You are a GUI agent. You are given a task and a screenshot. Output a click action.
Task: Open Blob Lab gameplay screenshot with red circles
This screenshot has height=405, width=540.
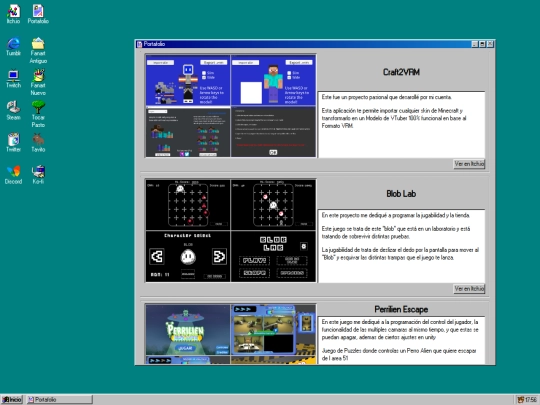pyautogui.click(x=273, y=205)
